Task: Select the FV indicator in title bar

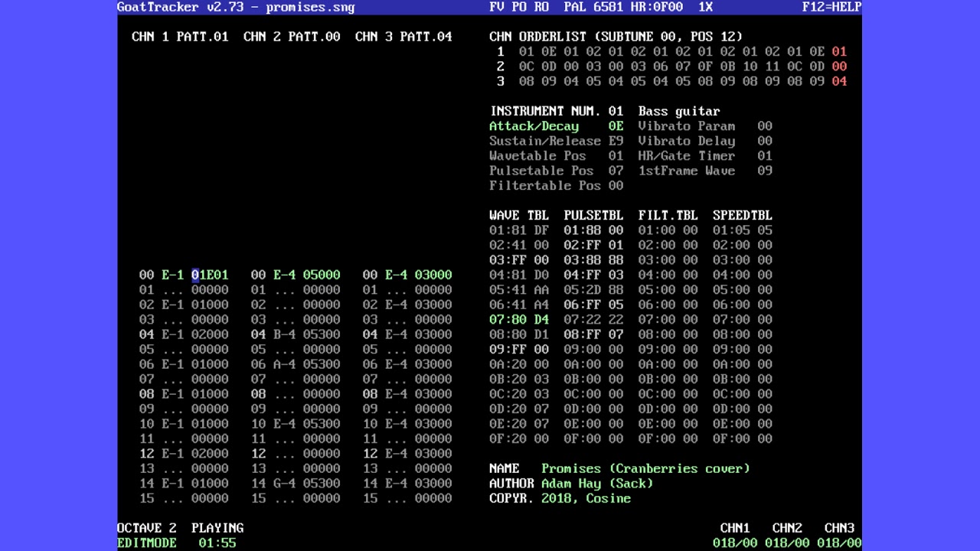Action: coord(497,7)
